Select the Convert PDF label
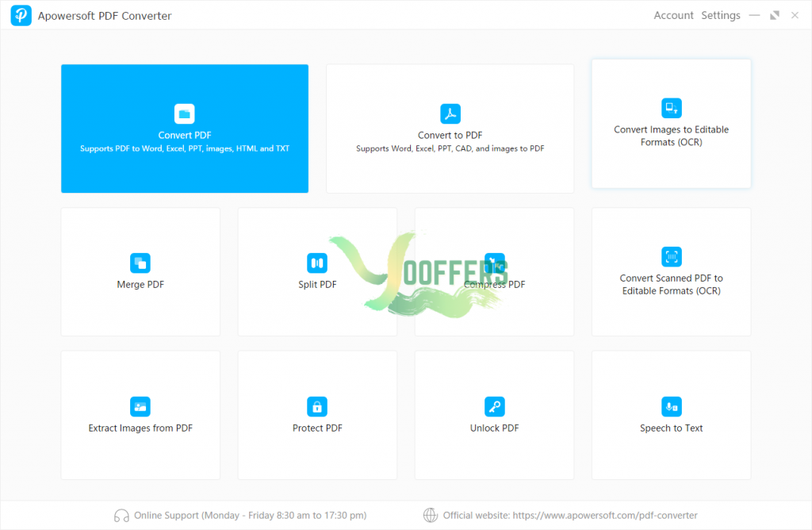 click(184, 135)
